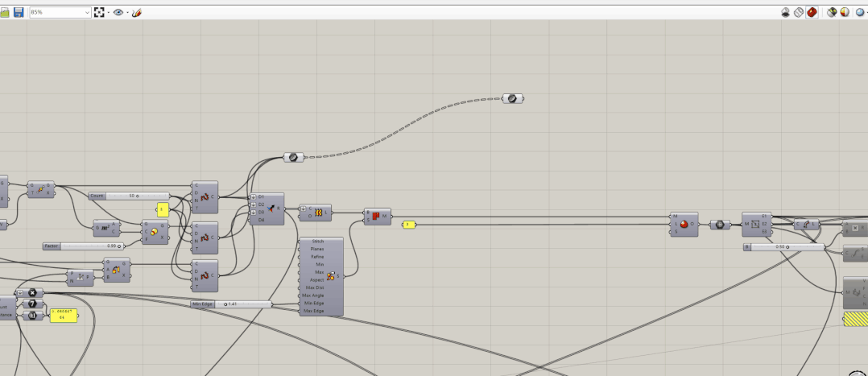Viewport: 868px width, 376px height.
Task: Select the Mesh Edges component with E1 E2 E3
Action: pos(756,225)
